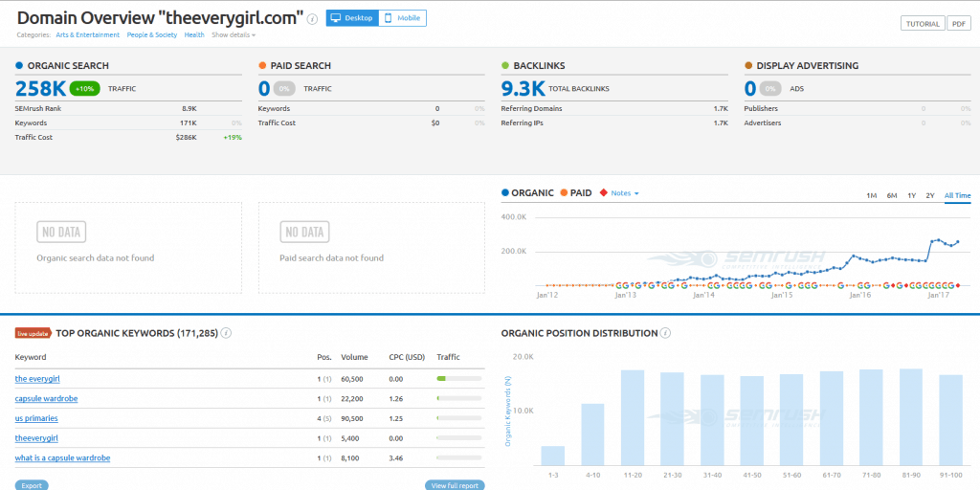Open the TUTORIAL button
The height and width of the screenshot is (490, 980).
pyautogui.click(x=923, y=24)
